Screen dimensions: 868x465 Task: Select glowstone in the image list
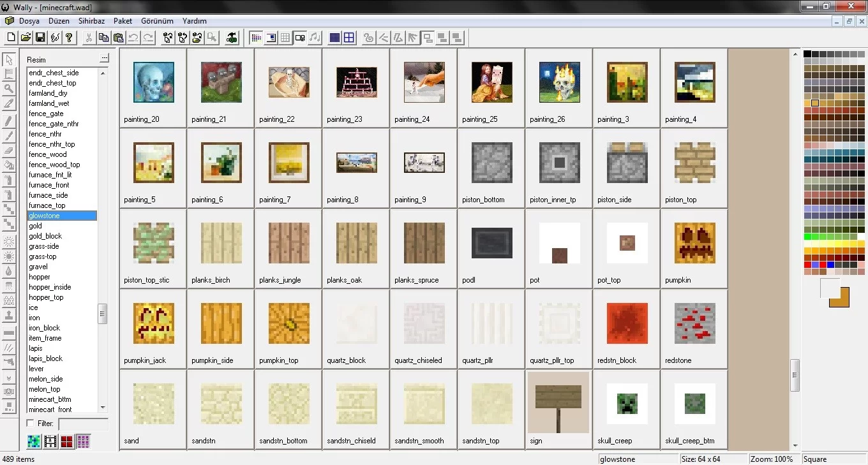click(62, 216)
